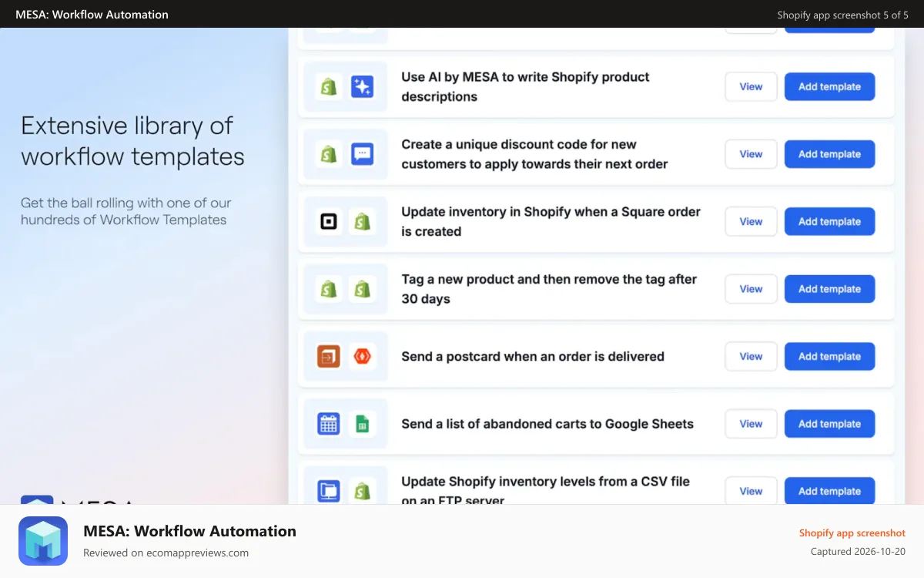Click the orange tracking icon in the postcard row
The height and width of the screenshot is (578, 924).
329,357
